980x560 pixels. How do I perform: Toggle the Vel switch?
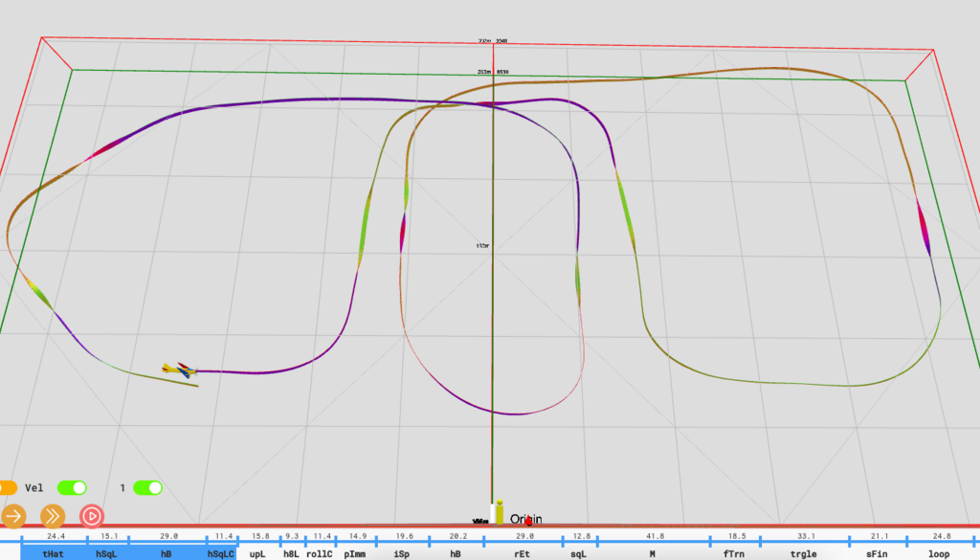click(72, 487)
